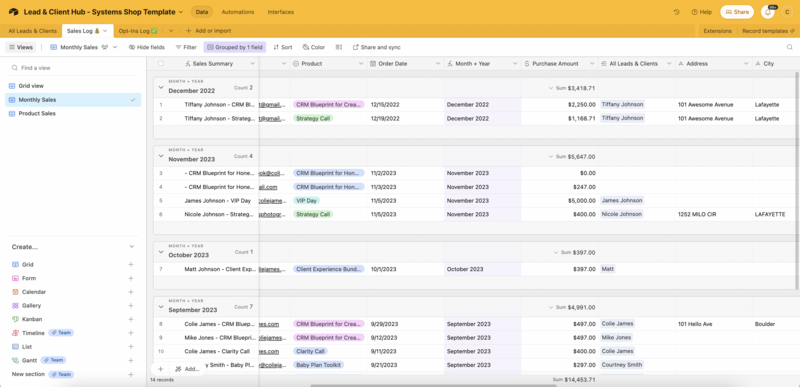
Task: Click the Gallery icon in Create list
Action: point(15,305)
